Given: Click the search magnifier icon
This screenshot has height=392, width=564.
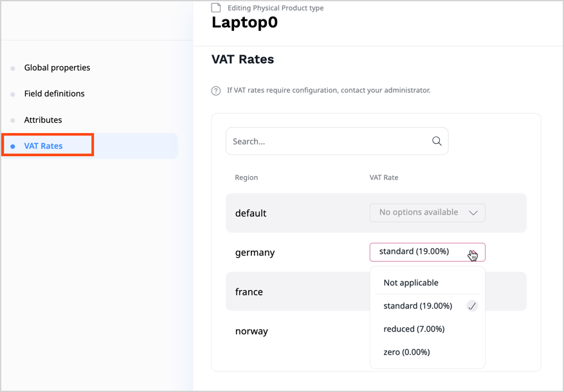Looking at the screenshot, I should coord(437,141).
